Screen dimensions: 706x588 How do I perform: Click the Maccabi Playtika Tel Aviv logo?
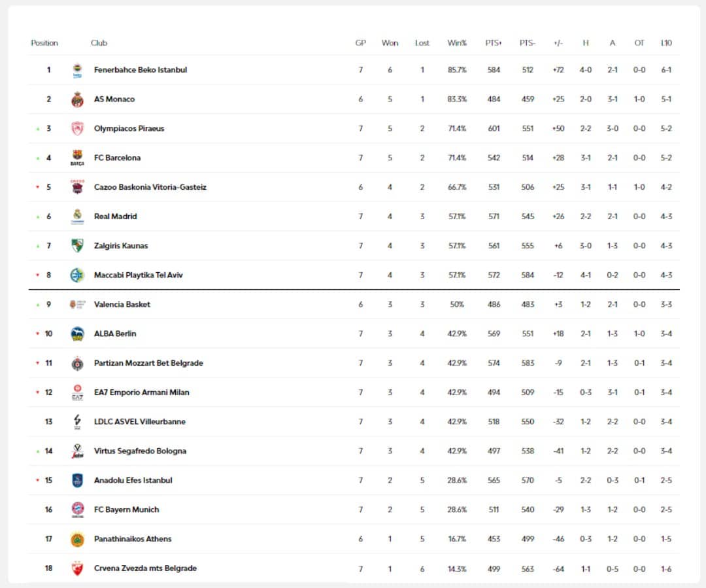[x=77, y=275]
